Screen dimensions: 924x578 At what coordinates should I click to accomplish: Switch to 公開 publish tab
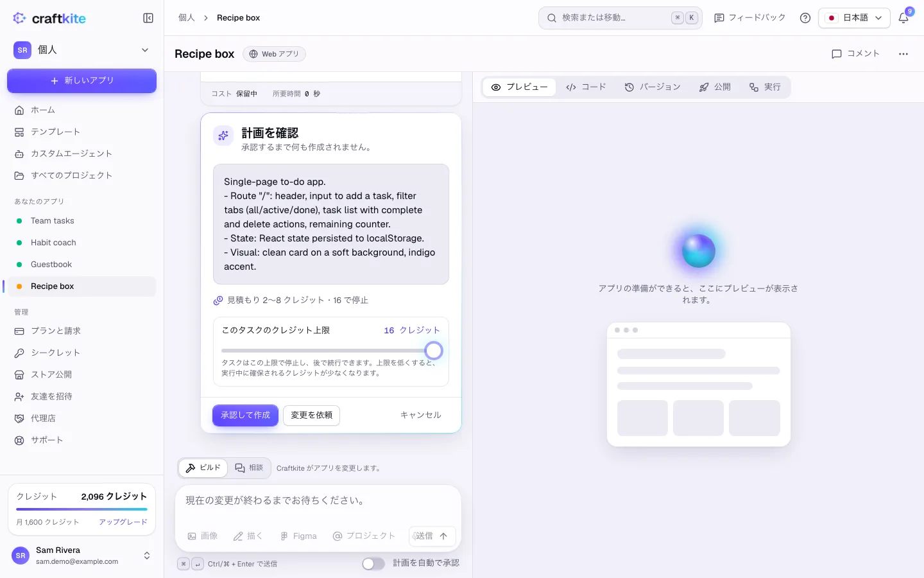coord(715,87)
